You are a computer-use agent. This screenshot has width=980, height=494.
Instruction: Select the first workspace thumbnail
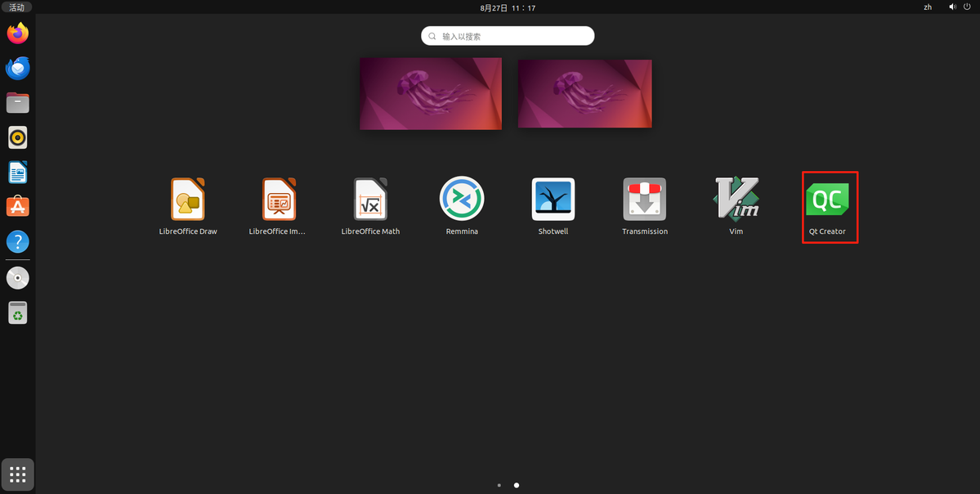pyautogui.click(x=431, y=93)
